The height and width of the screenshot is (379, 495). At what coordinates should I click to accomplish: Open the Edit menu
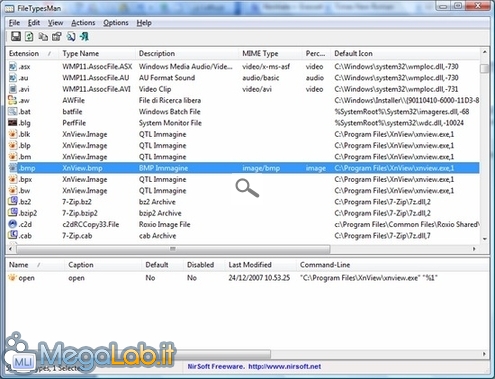pos(34,23)
